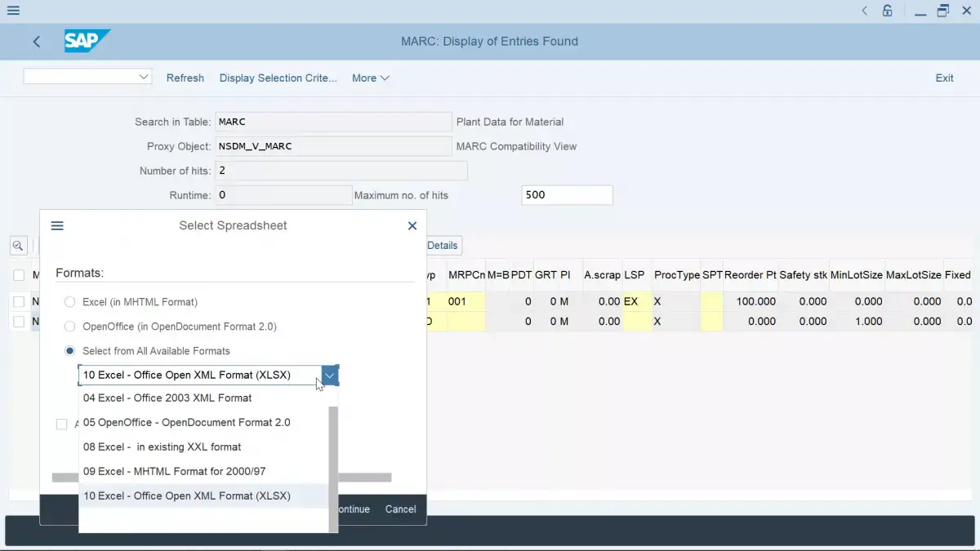
Task: Open the sidebar hamburger menu at top left
Action: click(x=12, y=11)
